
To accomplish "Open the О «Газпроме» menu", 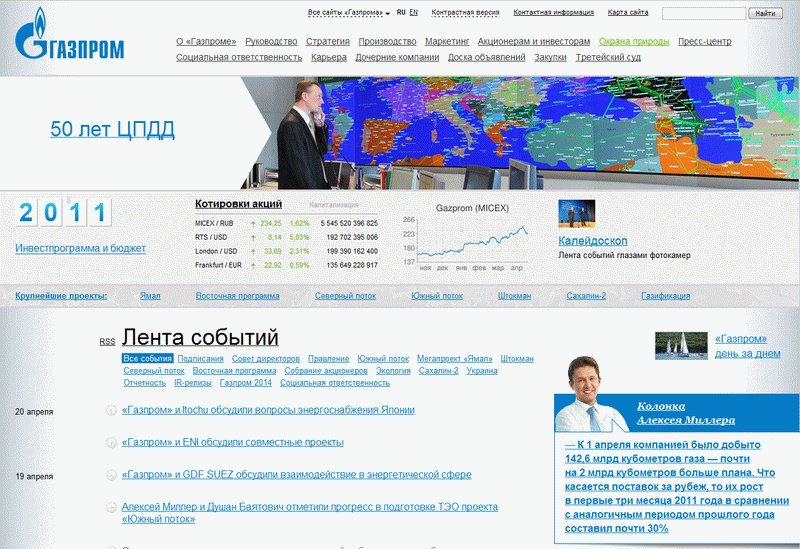I will click(x=206, y=41).
